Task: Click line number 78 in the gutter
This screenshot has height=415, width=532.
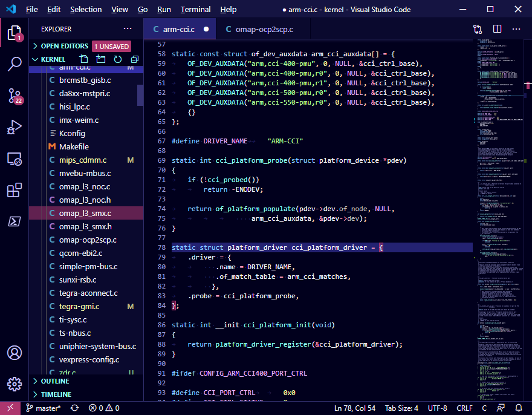Action: point(161,247)
